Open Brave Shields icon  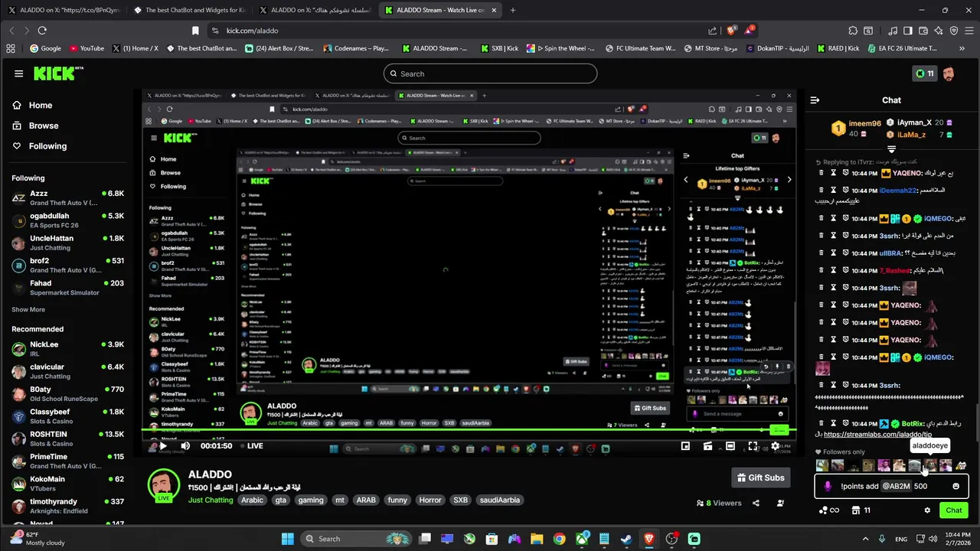[x=732, y=31]
